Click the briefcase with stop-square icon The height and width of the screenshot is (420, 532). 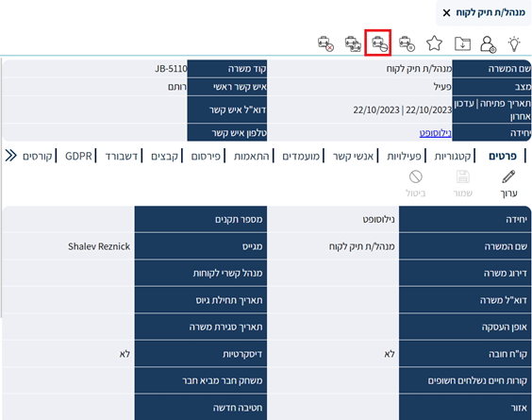pos(407,43)
